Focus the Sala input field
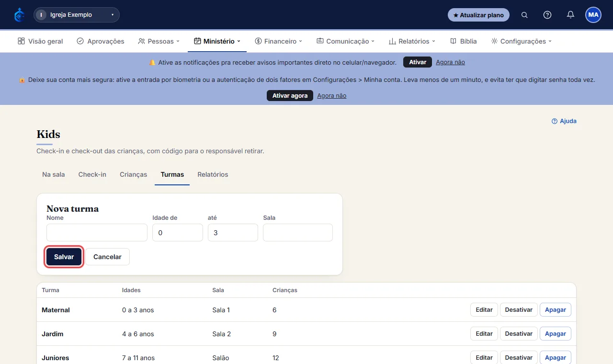613x364 pixels. [298, 232]
